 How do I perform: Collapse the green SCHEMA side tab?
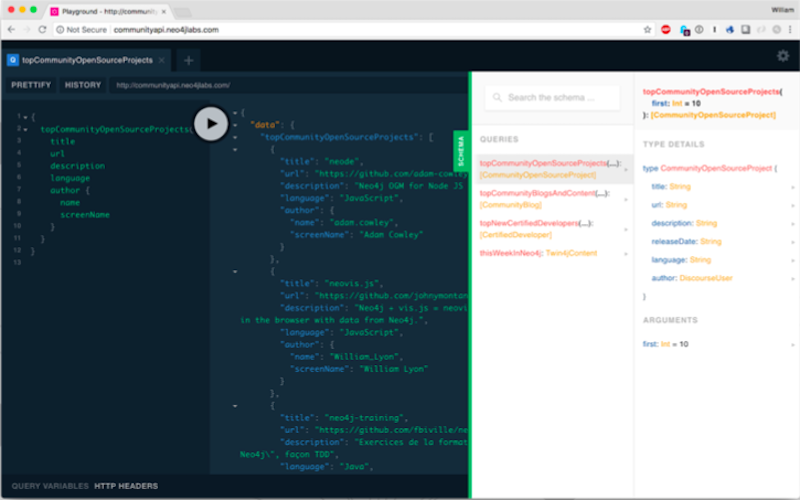point(461,151)
